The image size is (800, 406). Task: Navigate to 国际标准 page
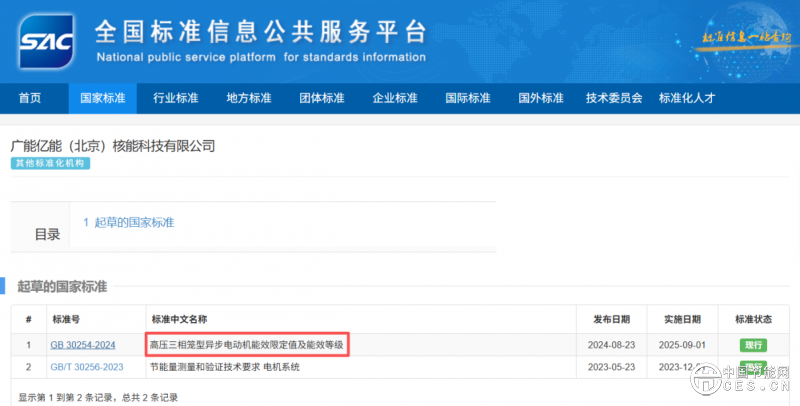tap(467, 98)
